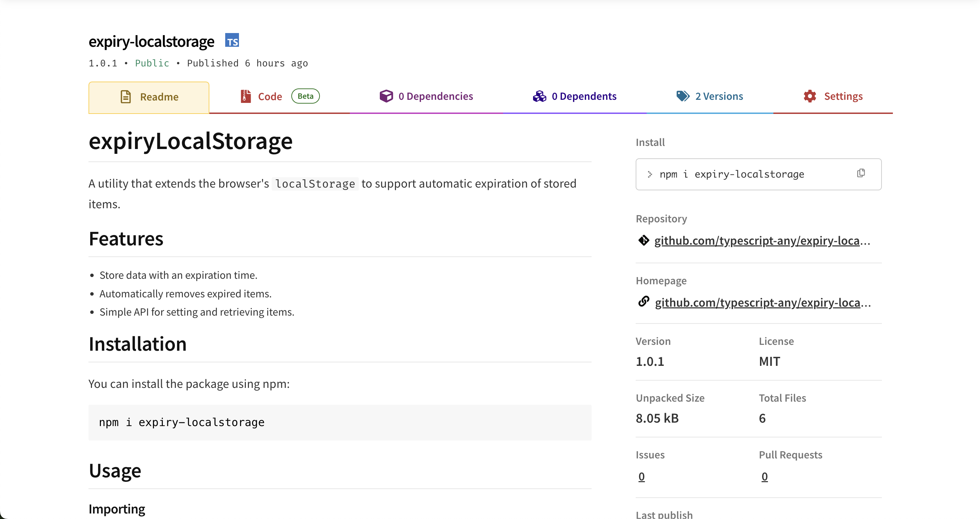Open the 2 Versions tab

[x=709, y=97]
